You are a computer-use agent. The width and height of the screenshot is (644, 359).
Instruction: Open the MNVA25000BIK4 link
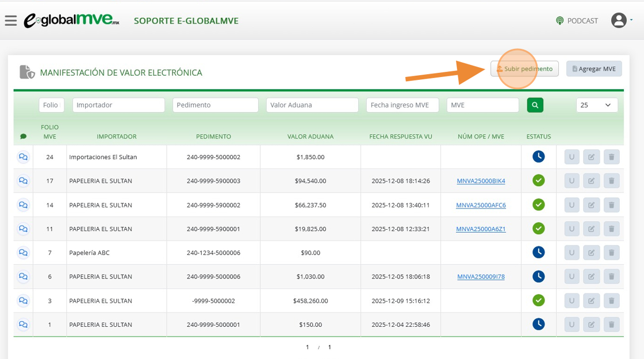coord(481,181)
